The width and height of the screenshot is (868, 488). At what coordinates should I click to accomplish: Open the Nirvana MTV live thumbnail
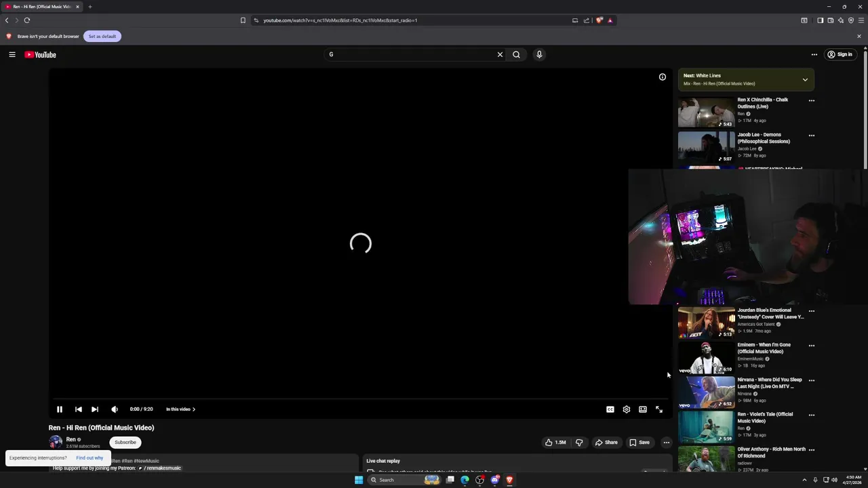coord(706,392)
